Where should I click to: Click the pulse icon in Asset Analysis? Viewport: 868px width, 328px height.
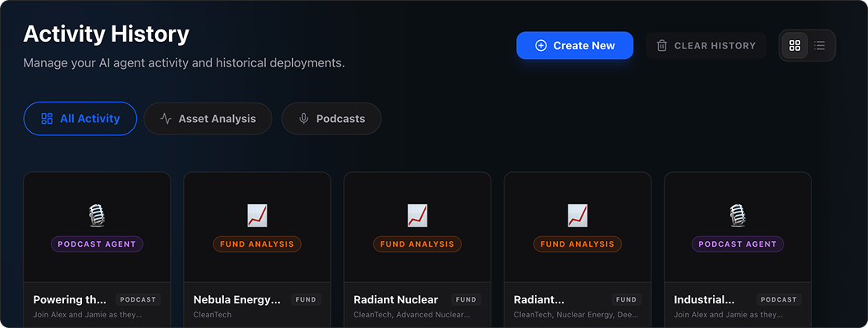tap(166, 118)
